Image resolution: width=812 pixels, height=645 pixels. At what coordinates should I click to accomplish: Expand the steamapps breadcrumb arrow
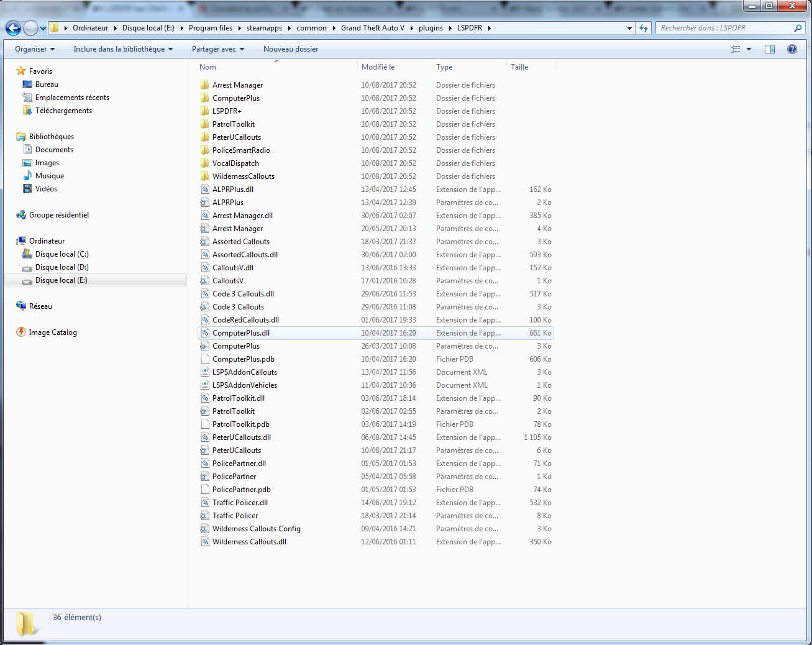(290, 28)
